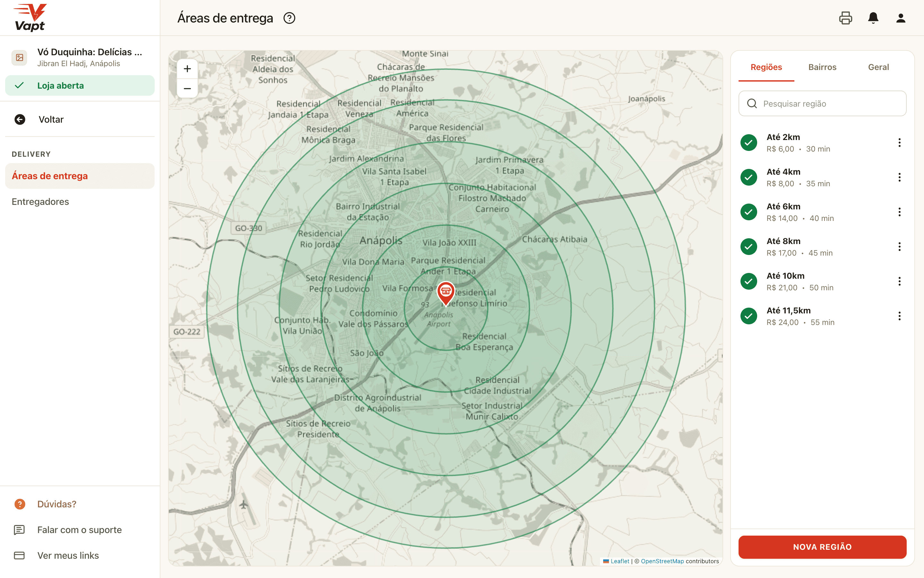Open options menu for Até 11,5km

click(x=900, y=316)
